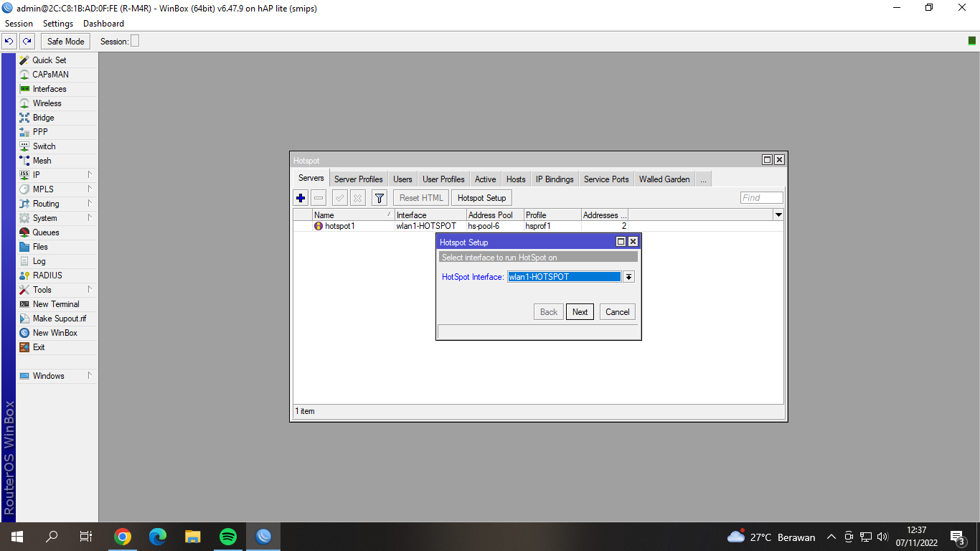Open the notification center icon

957,537
